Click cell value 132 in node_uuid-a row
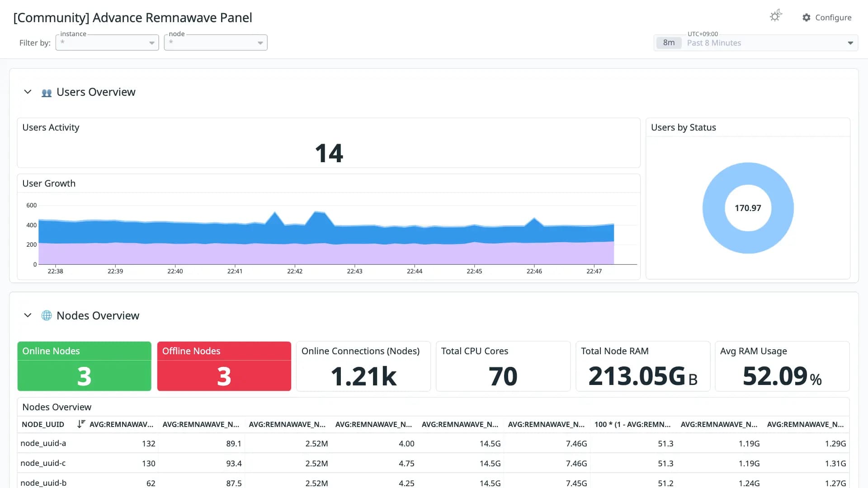 pyautogui.click(x=148, y=444)
